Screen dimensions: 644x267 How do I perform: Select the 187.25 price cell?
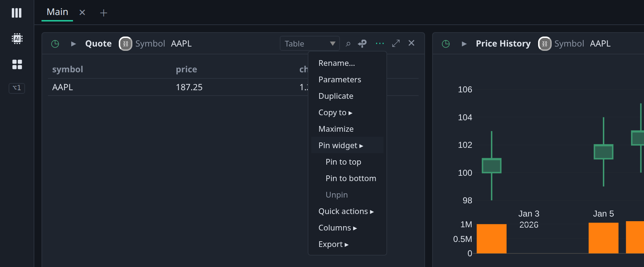(x=189, y=87)
